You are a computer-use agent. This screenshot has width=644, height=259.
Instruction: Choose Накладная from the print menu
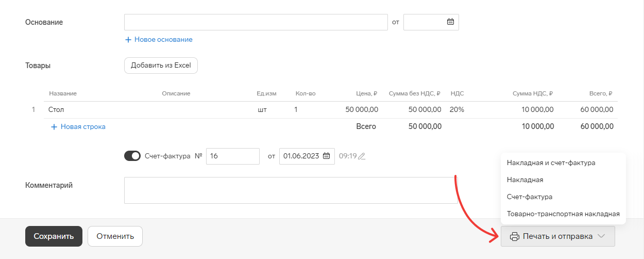(525, 180)
